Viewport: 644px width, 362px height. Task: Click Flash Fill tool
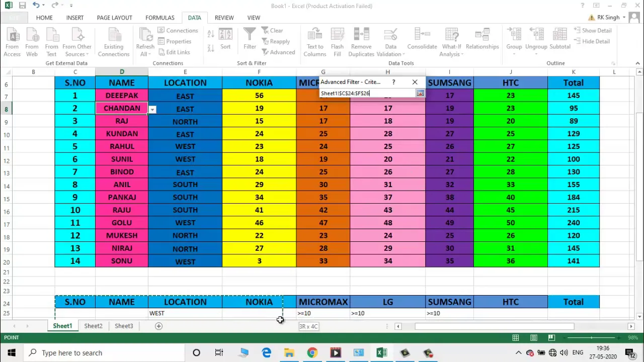337,42
